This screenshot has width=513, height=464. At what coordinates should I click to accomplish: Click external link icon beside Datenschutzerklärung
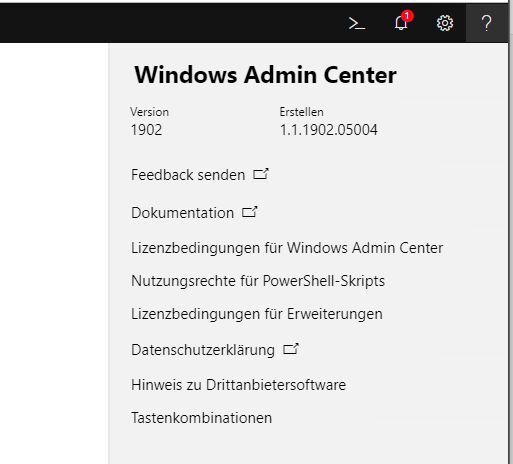pyautogui.click(x=291, y=349)
